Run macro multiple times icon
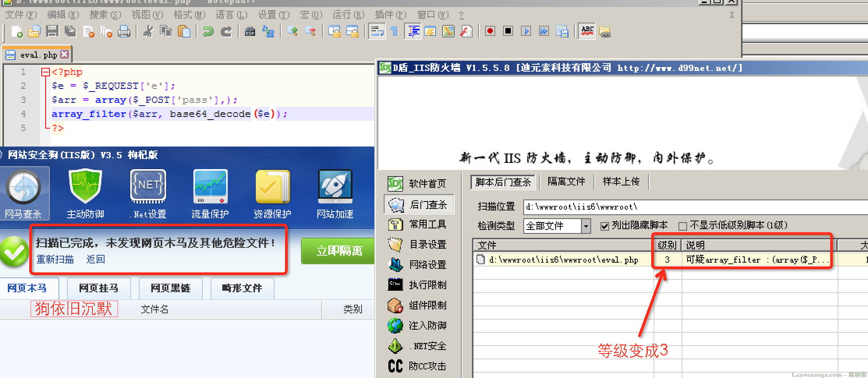 point(544,31)
